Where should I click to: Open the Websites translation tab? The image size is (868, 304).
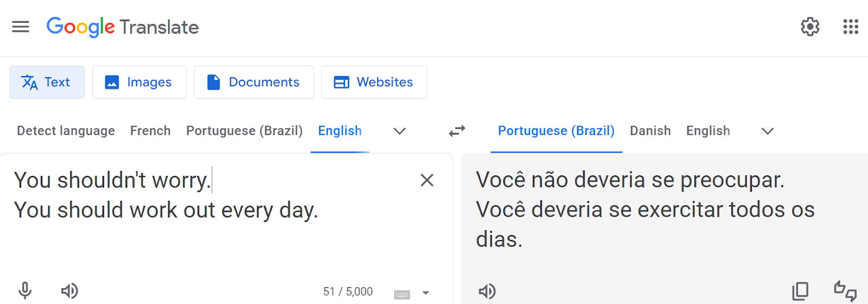click(x=374, y=82)
